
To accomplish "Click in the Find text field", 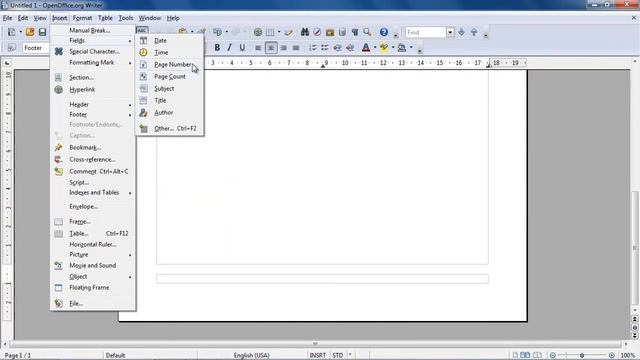I will point(425,32).
